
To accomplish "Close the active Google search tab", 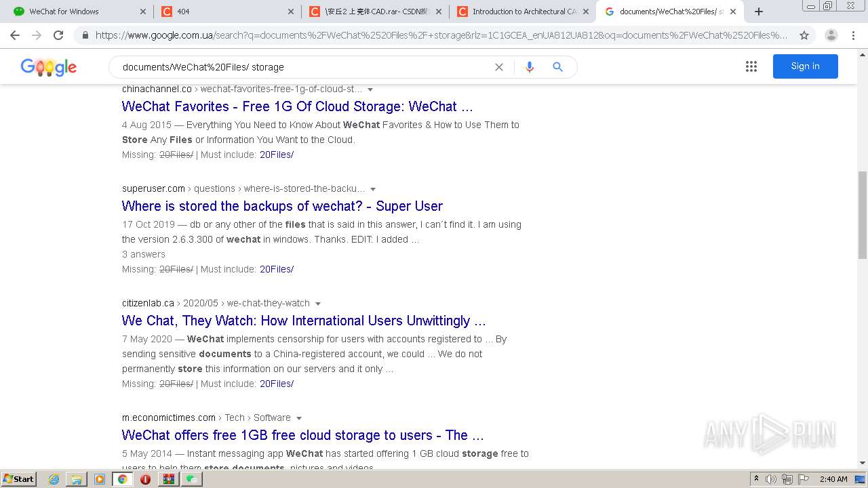I will tap(733, 12).
